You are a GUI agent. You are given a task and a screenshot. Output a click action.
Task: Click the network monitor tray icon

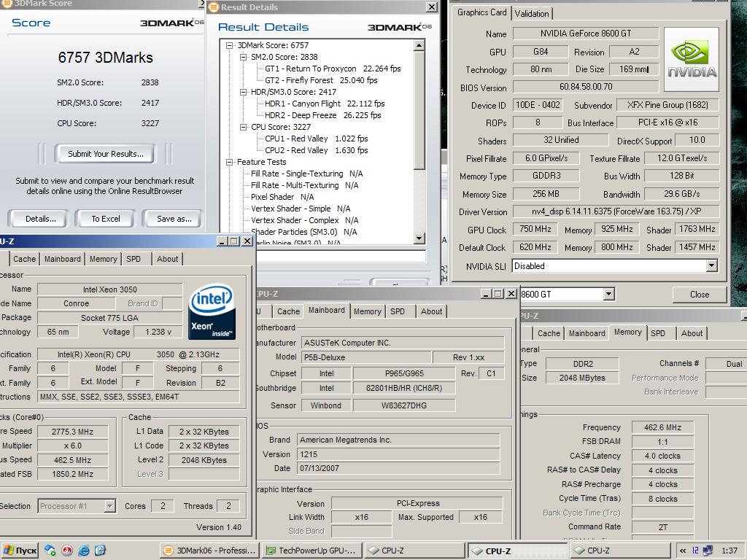[708, 551]
